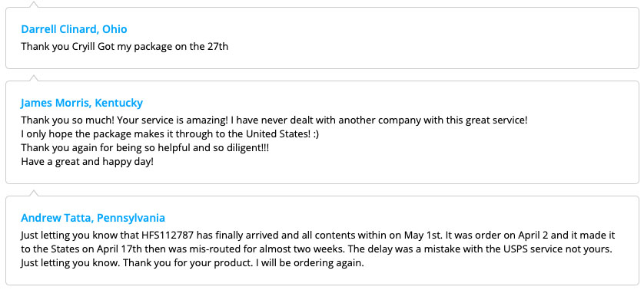644x290 pixels.
Task: Click the smiley emoticon after 'United States!'
Action: (316, 134)
